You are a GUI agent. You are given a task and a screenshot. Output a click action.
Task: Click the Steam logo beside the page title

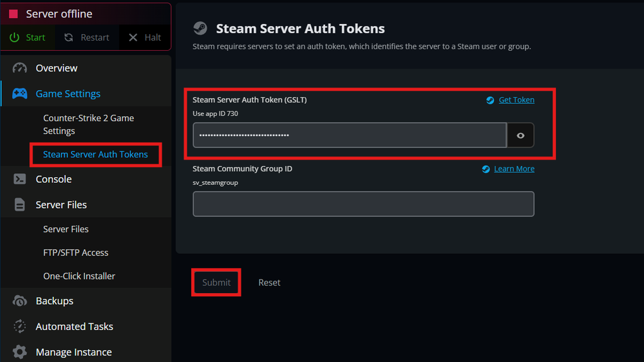(x=200, y=28)
